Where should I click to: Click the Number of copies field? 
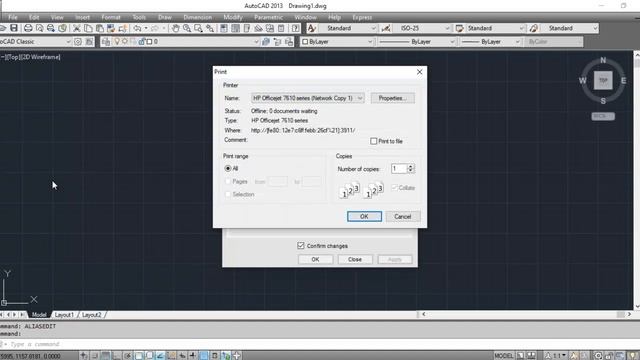pos(399,169)
